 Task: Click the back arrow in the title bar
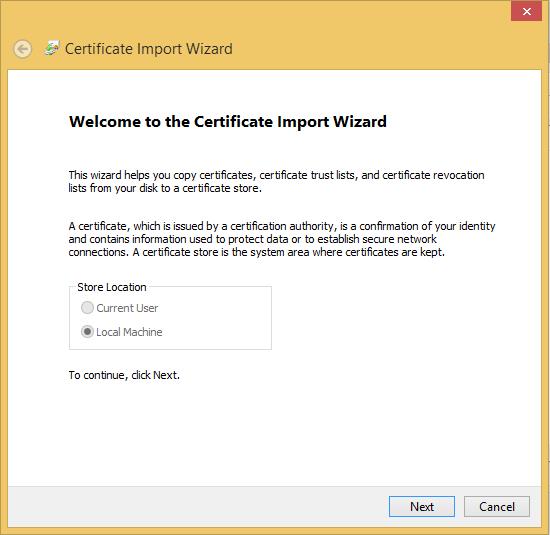point(22,49)
